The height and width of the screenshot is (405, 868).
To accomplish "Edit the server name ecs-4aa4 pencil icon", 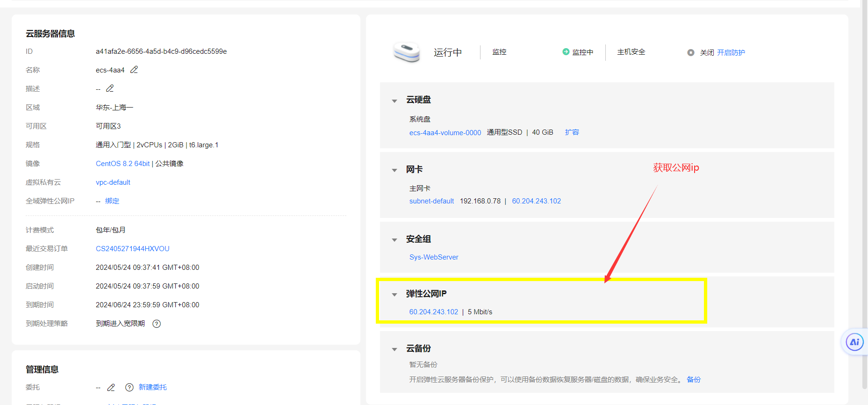I will tap(134, 70).
